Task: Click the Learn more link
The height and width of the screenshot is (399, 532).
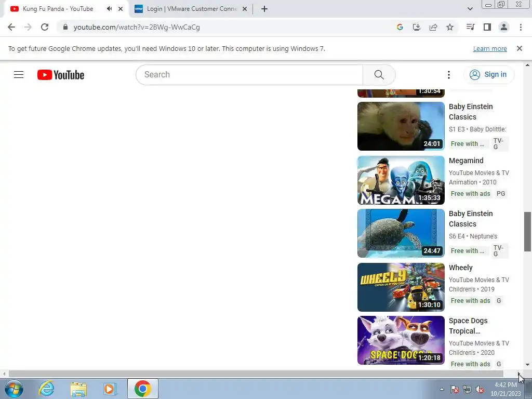Action: (x=490, y=48)
